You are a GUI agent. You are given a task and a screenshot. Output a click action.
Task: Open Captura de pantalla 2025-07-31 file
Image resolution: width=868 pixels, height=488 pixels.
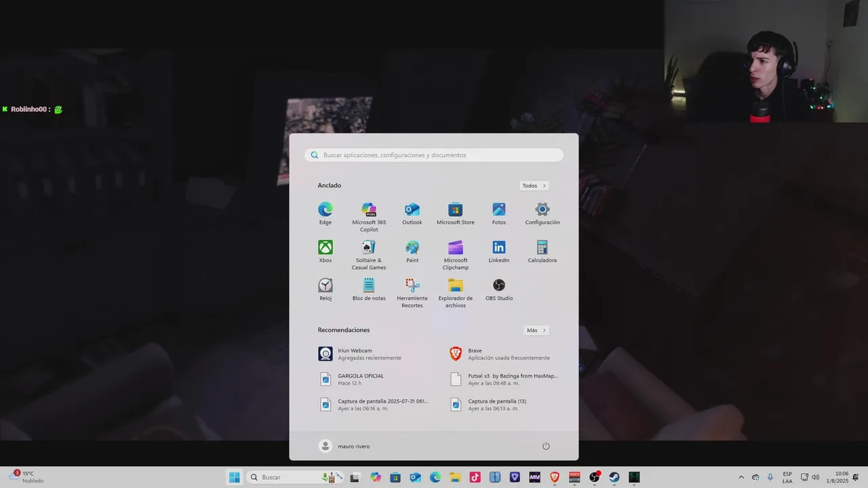coord(372,405)
